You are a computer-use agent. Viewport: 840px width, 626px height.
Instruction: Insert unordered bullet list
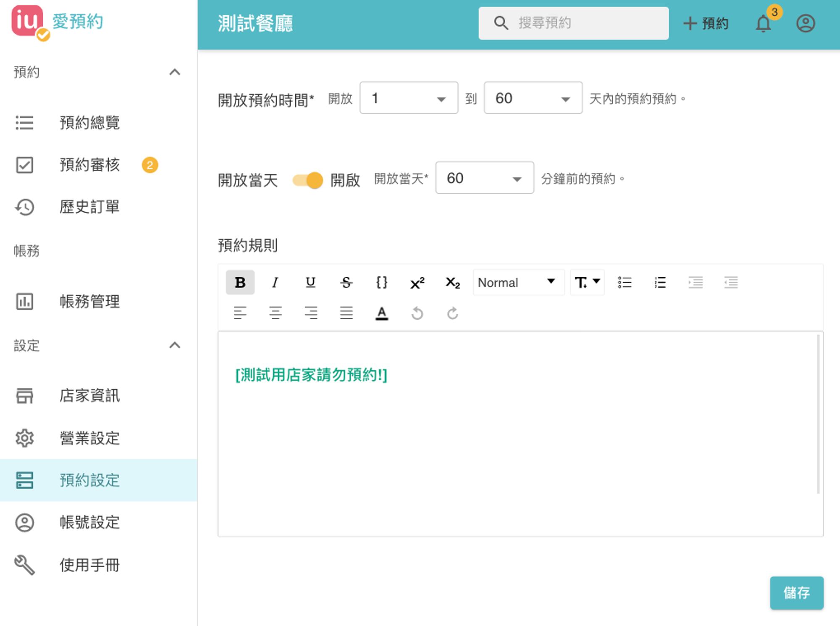(x=625, y=282)
